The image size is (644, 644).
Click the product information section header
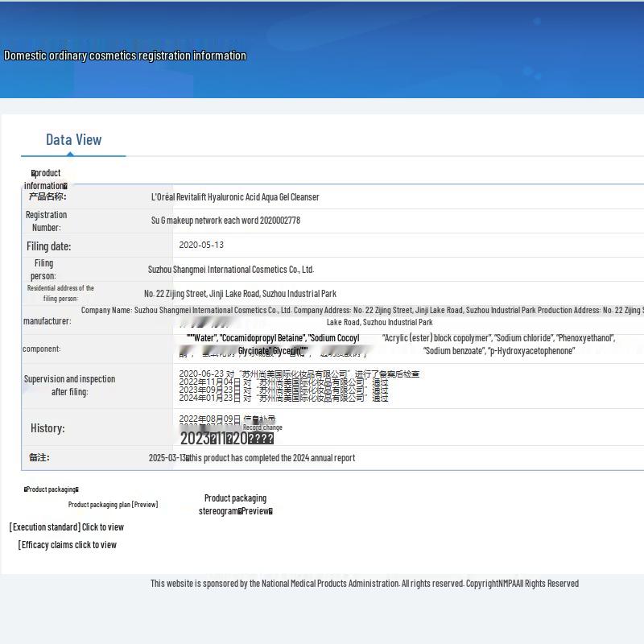[x=46, y=179]
